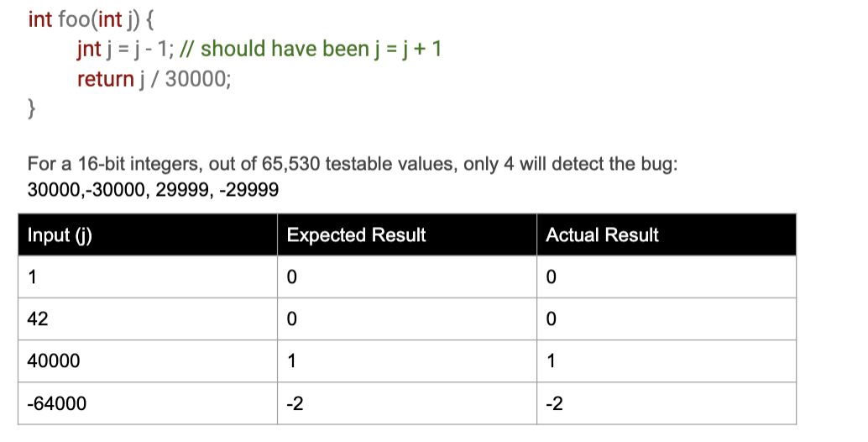Select Actual Result cell in the 40000 row
The width and height of the screenshot is (868, 442).
point(666,361)
